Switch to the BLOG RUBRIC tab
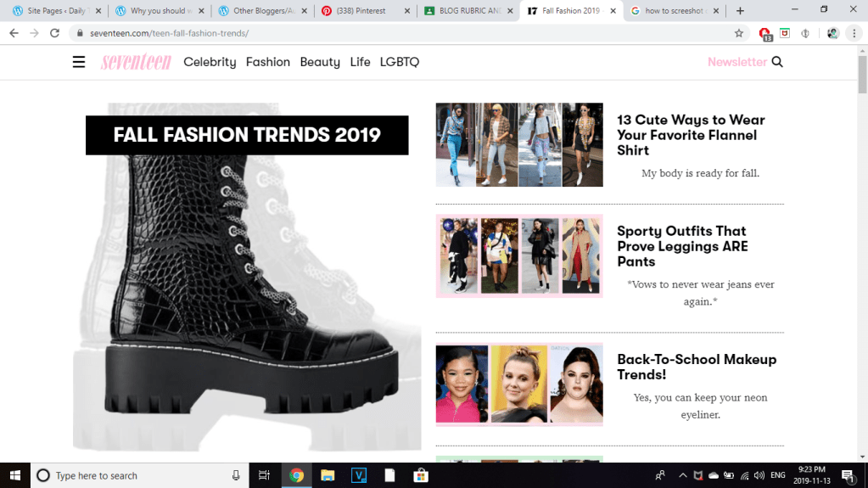 [x=462, y=11]
